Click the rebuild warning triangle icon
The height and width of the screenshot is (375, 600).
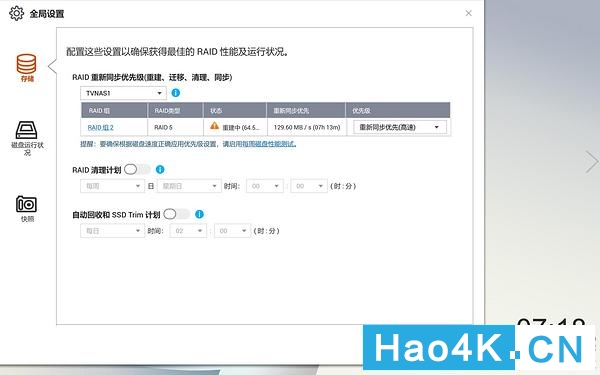(214, 126)
